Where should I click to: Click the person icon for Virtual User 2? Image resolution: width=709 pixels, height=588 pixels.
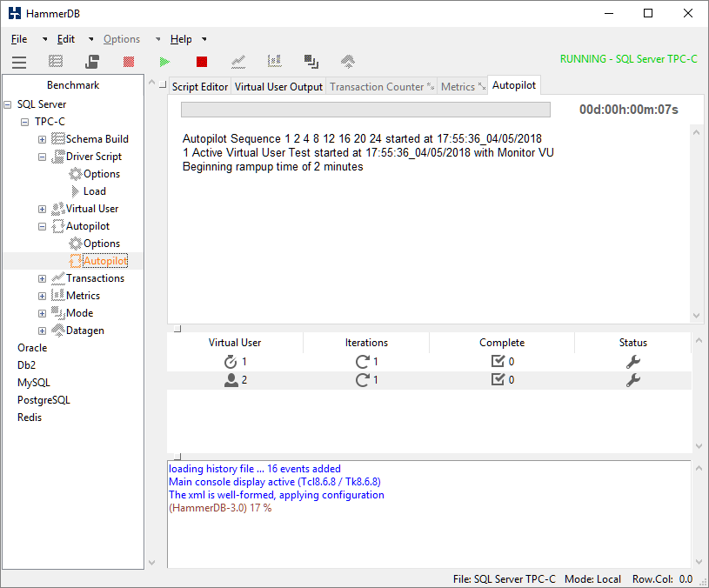click(x=231, y=380)
